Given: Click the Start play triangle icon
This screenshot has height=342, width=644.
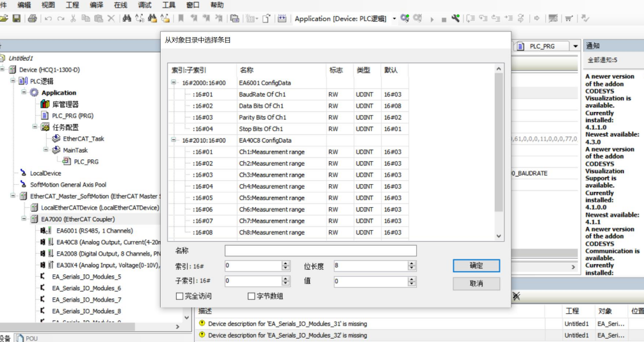Looking at the screenshot, I should (431, 19).
